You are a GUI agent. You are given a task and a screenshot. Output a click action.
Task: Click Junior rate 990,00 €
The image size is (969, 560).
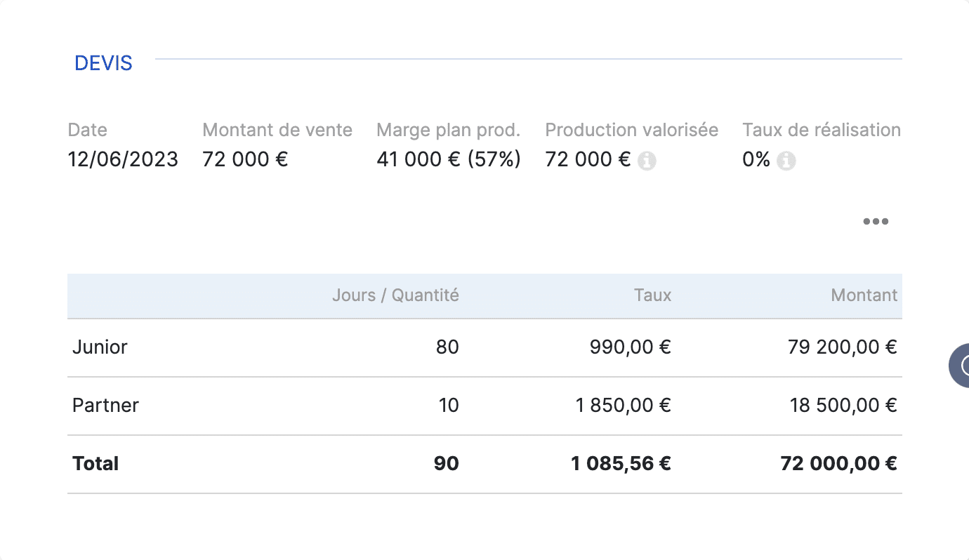631,347
